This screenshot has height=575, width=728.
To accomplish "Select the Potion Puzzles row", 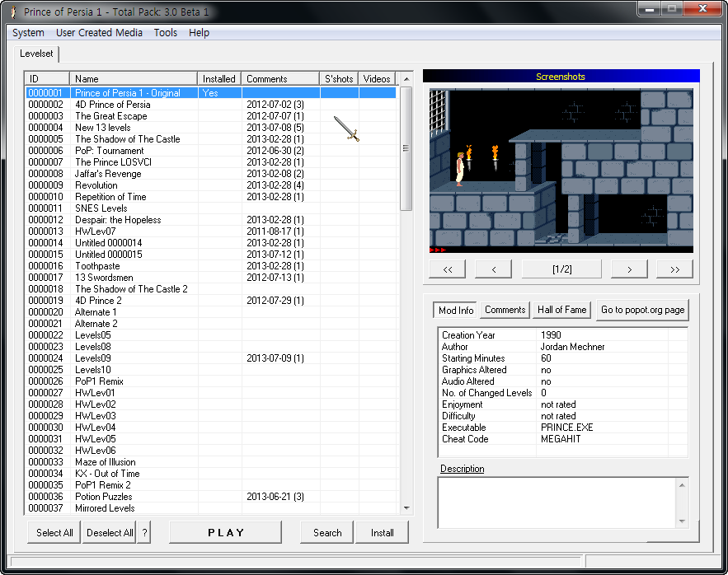I will coord(211,497).
